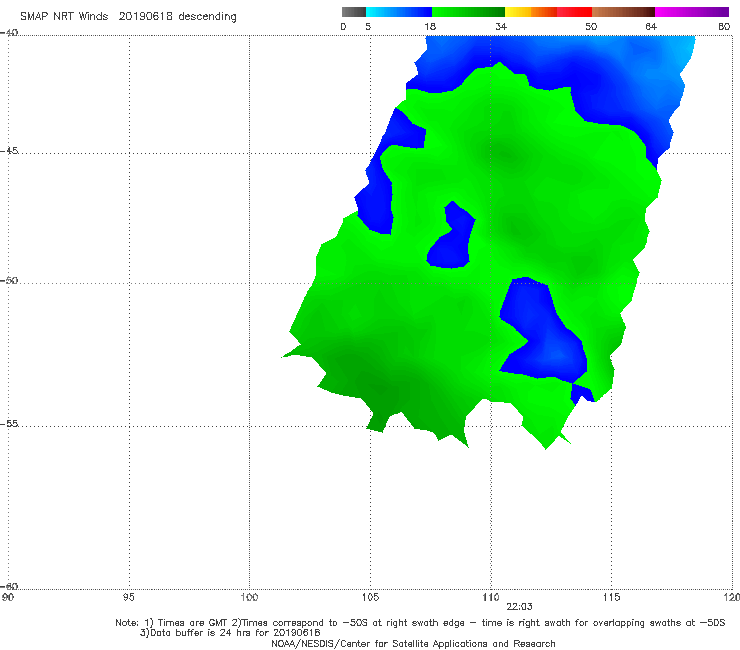
Task: Click the colorbar label 18
Action: click(x=430, y=27)
